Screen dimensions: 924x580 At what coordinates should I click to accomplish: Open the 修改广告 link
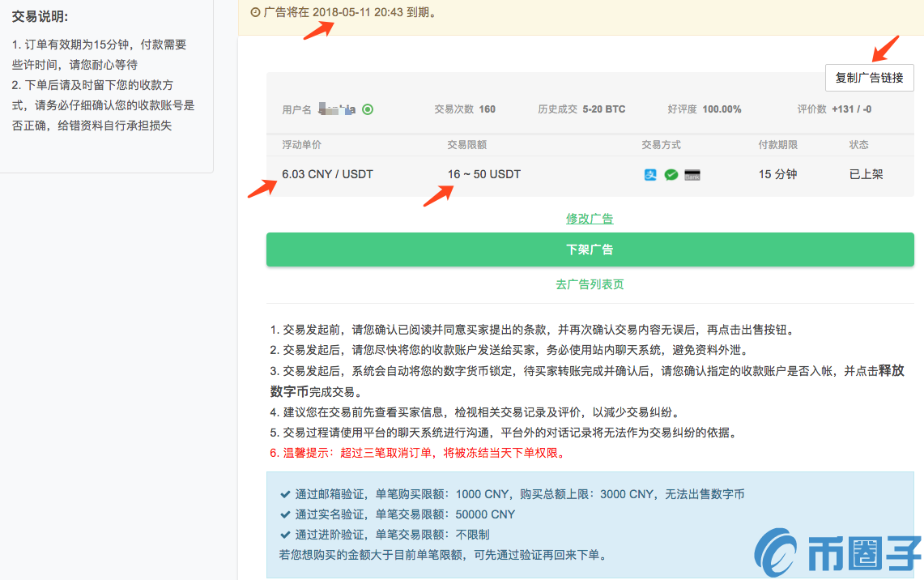point(590,219)
